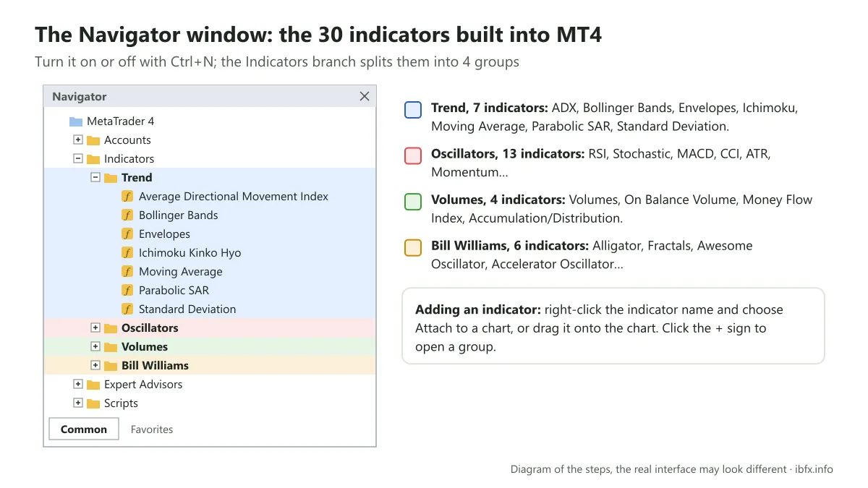Click the Trend folder icon
The height and width of the screenshot is (488, 868).
click(x=111, y=178)
